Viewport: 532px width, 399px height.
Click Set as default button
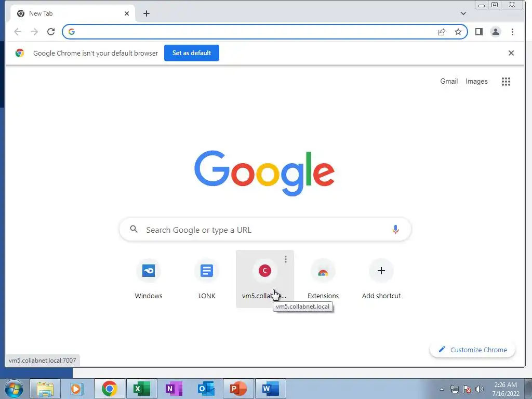coord(191,53)
